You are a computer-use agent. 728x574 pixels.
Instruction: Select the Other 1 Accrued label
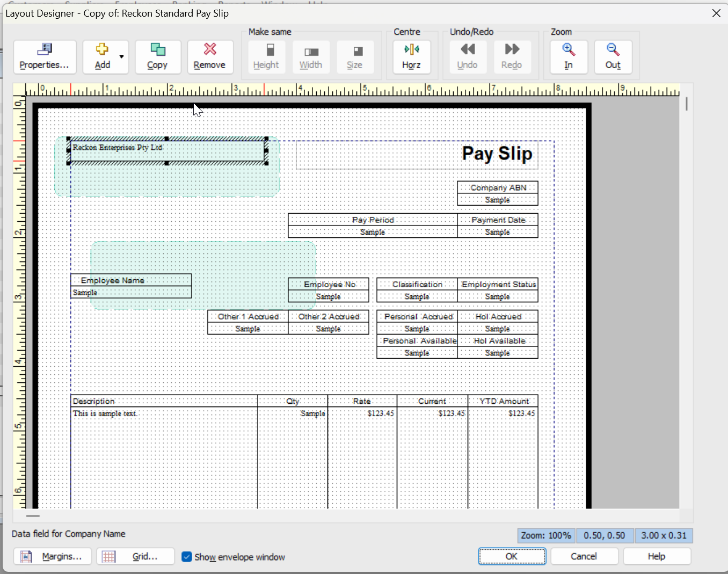pyautogui.click(x=248, y=316)
